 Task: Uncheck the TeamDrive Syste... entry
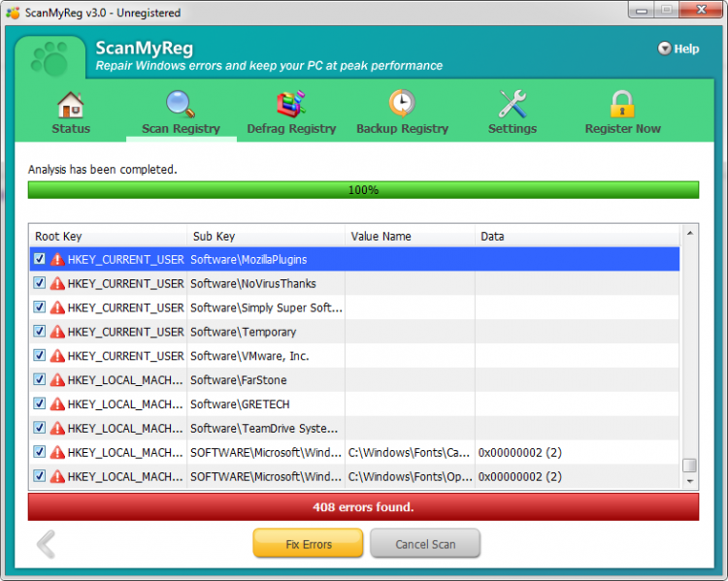pos(40,428)
